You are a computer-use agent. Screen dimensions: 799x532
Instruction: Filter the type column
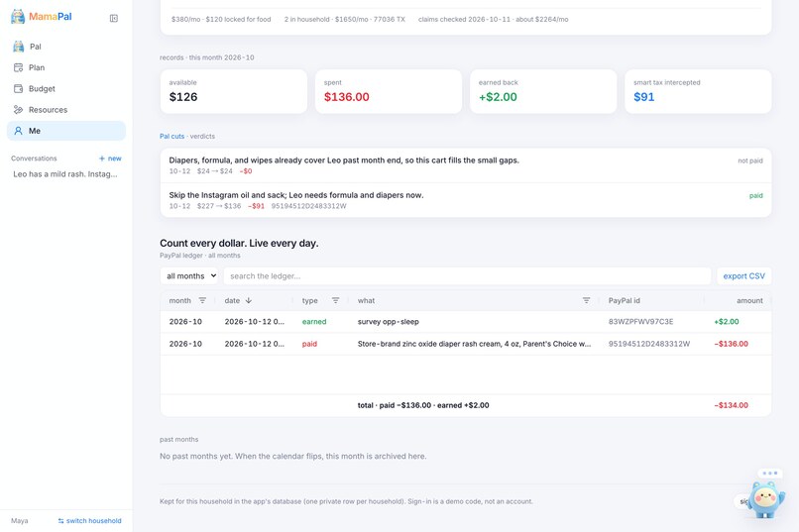point(335,300)
